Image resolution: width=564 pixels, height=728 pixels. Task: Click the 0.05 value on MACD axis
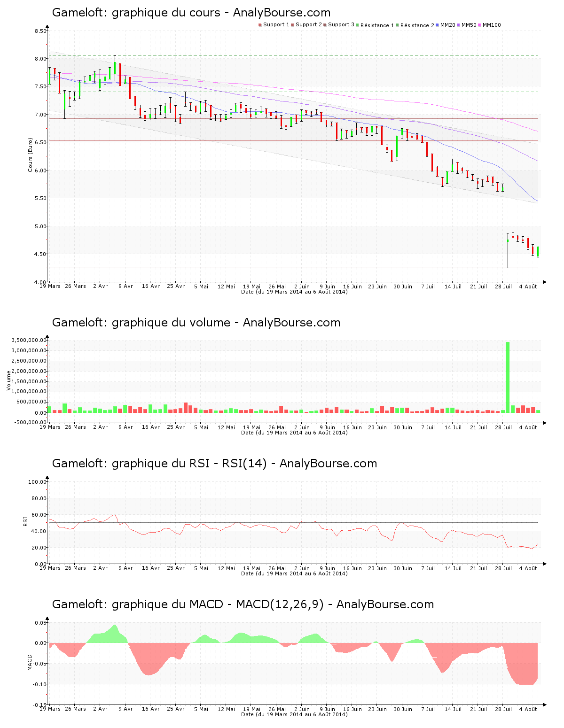coord(40,623)
